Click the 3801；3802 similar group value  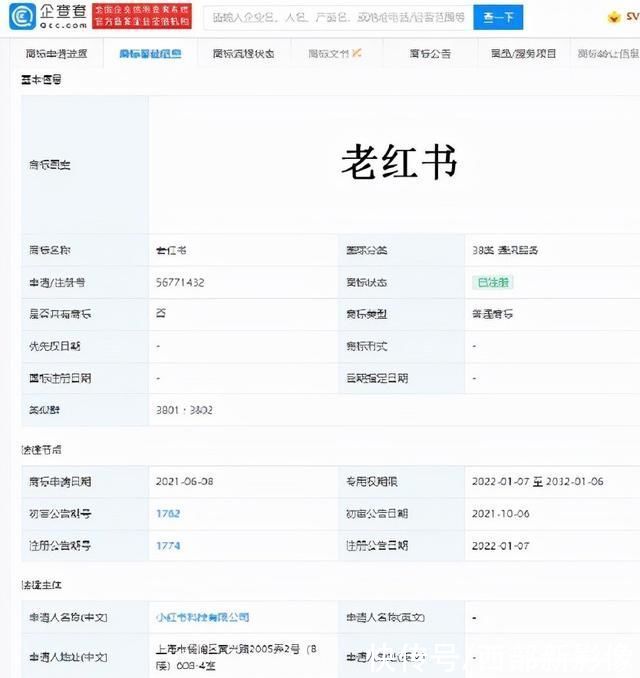point(184,410)
